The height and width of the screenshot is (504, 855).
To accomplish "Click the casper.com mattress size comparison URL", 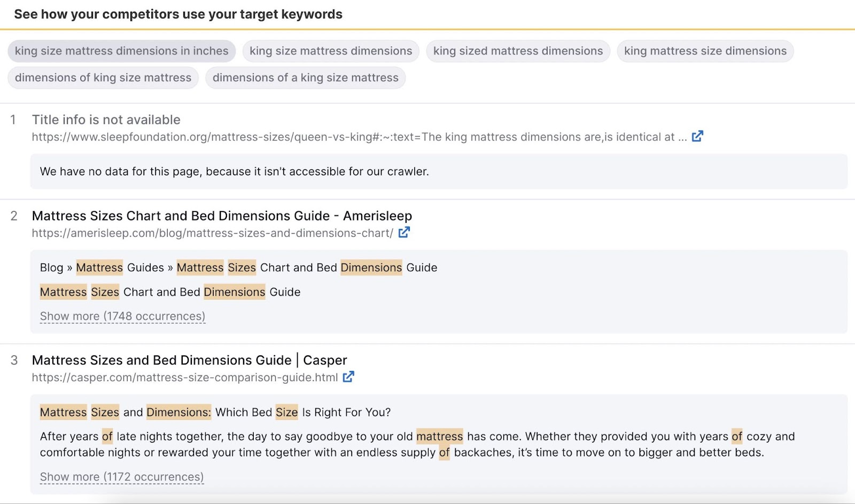I will pyautogui.click(x=185, y=377).
